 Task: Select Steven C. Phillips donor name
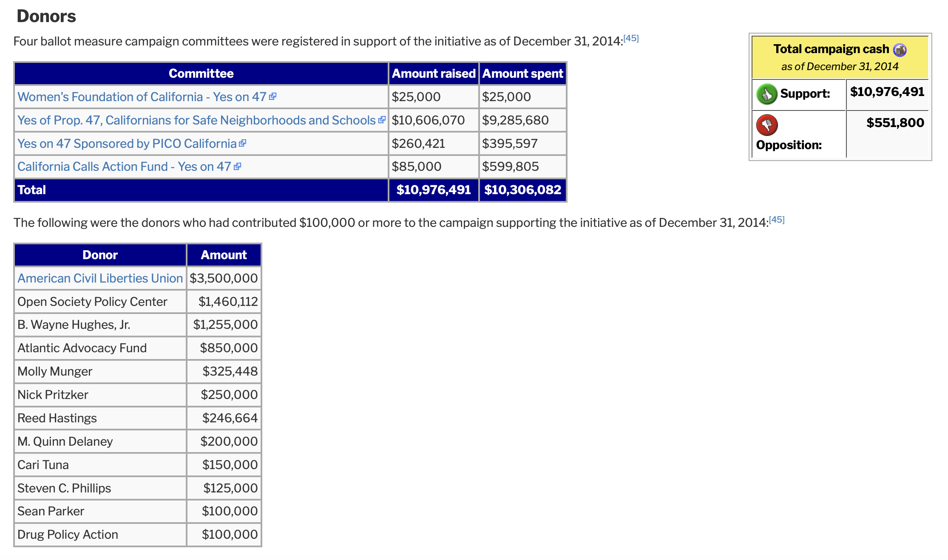64,488
